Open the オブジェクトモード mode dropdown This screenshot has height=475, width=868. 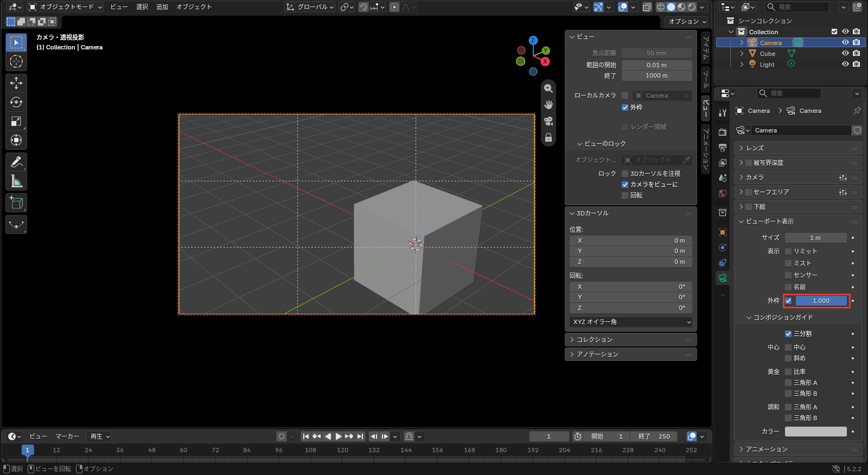pyautogui.click(x=65, y=7)
